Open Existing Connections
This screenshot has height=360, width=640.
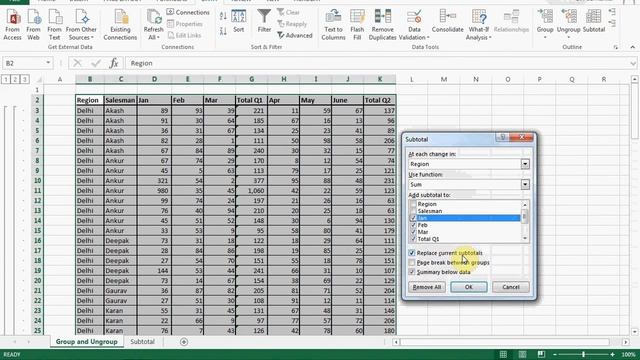click(x=120, y=25)
